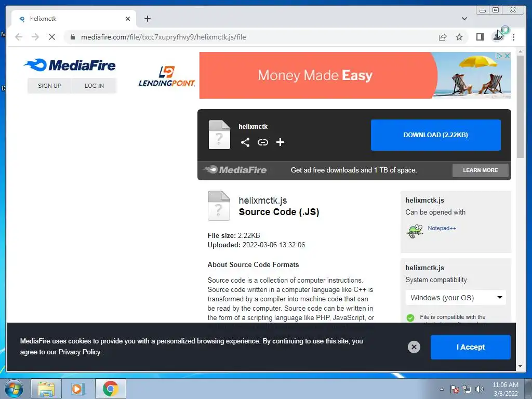Open the browser side panel icon
Viewport: 532px width, 399px height.
[x=480, y=37]
